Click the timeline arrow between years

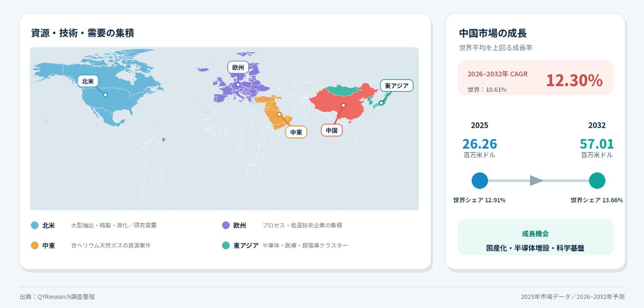(537, 181)
